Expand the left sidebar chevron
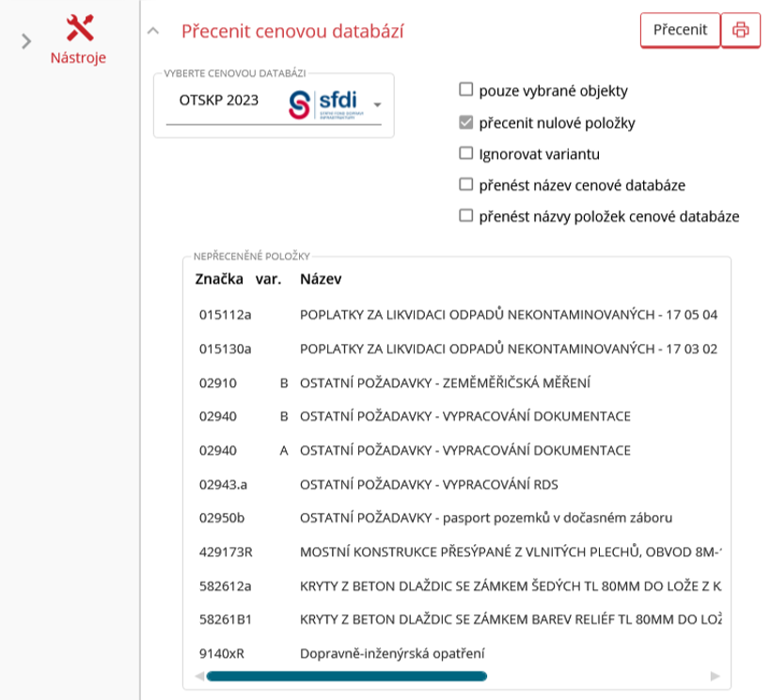 [x=26, y=40]
